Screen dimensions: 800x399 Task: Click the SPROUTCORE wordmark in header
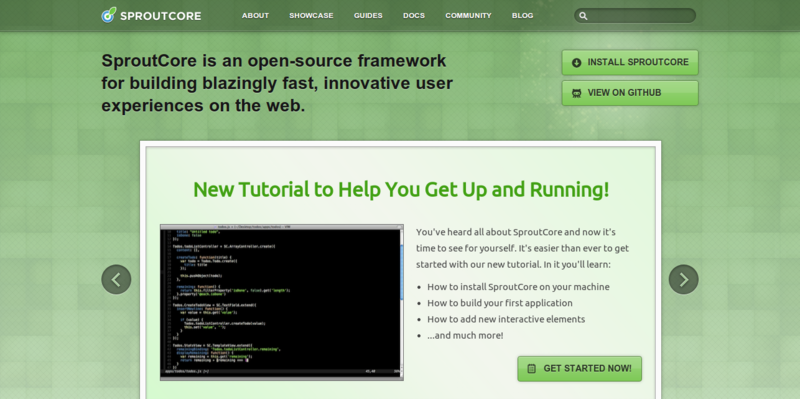161,16
